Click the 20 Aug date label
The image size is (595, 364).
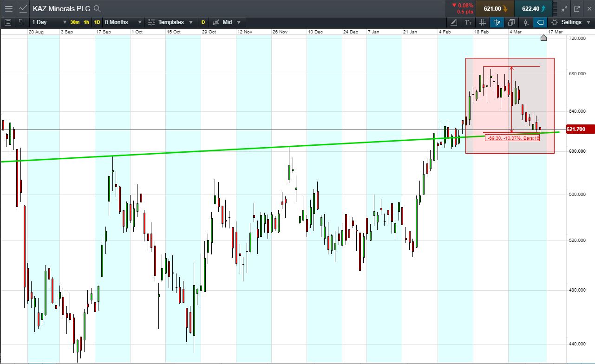[36, 32]
